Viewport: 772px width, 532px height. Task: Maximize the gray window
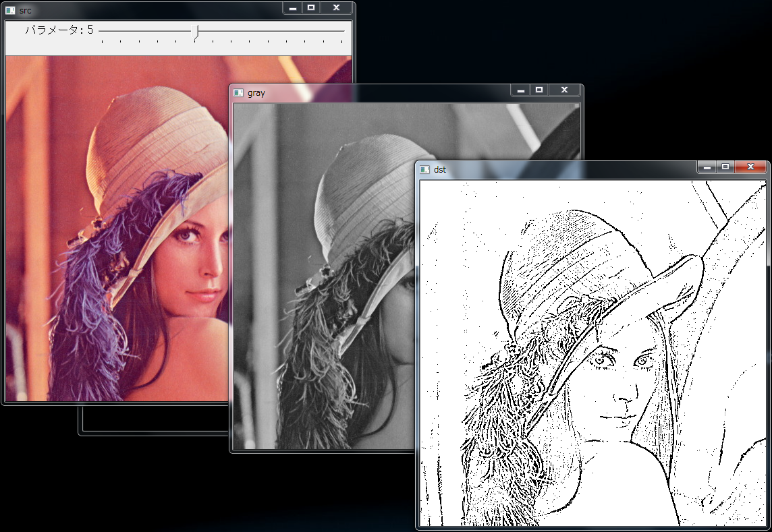click(x=539, y=90)
